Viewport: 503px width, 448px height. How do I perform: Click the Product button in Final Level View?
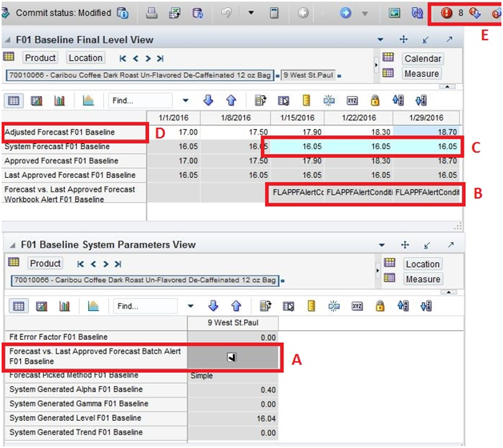click(x=40, y=58)
